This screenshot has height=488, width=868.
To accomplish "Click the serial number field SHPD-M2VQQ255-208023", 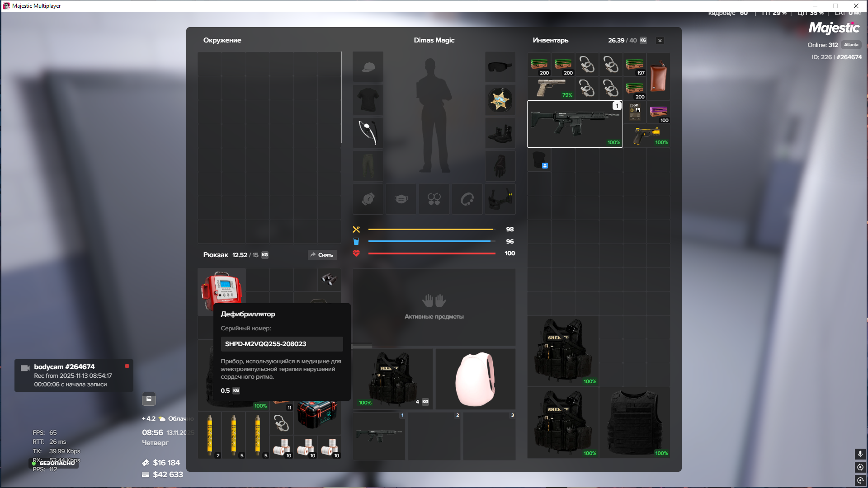I will 281,344.
